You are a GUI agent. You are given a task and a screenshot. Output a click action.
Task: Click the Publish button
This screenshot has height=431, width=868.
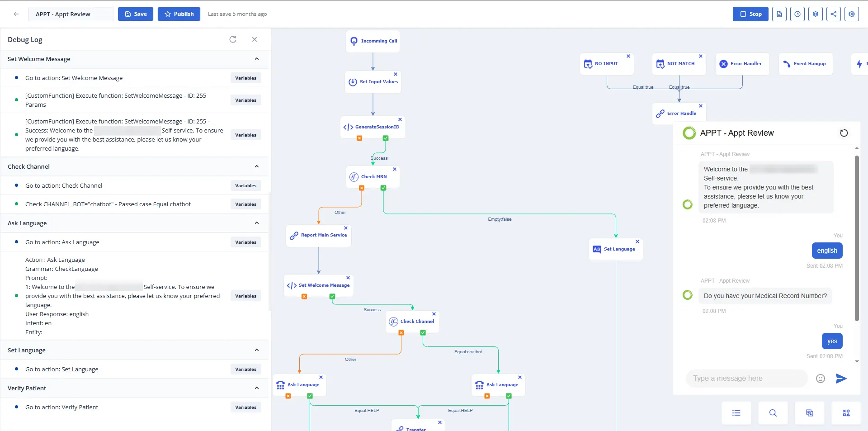(179, 14)
